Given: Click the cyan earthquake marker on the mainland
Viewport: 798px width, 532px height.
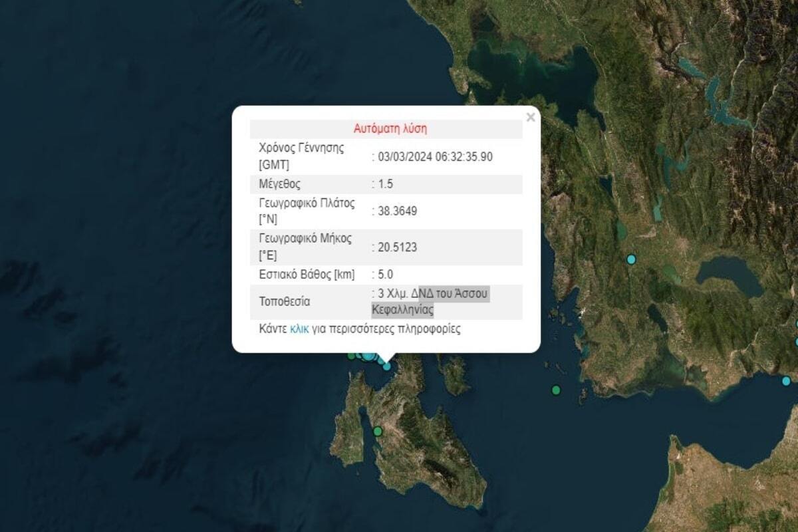Looking at the screenshot, I should [631, 259].
